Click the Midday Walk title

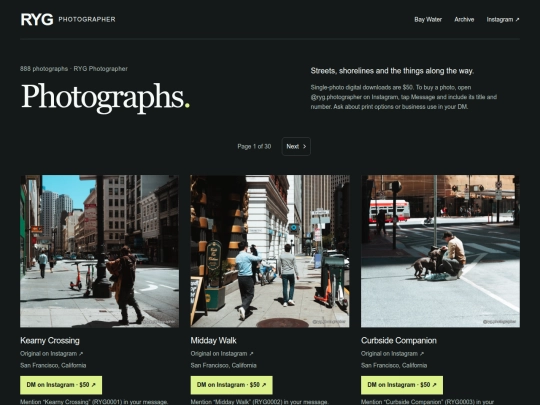[x=214, y=341]
